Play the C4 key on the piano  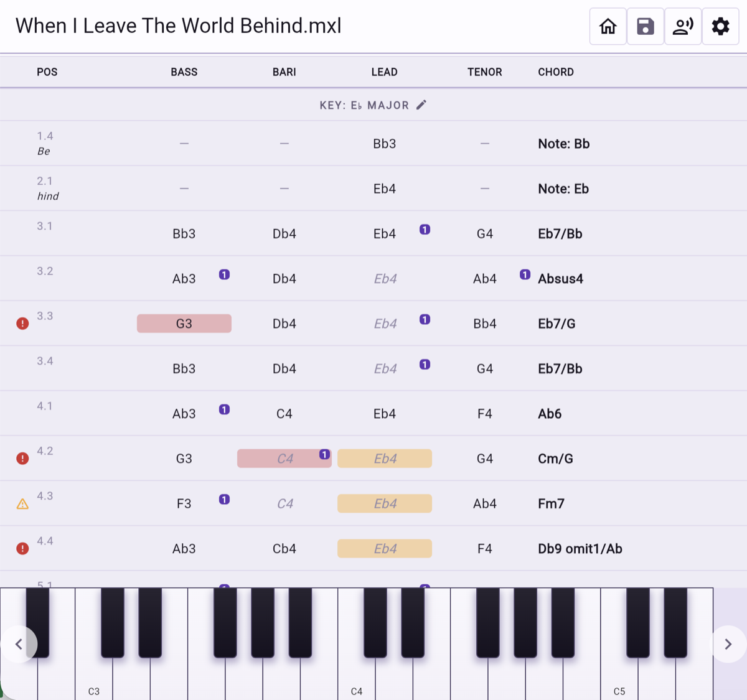coord(357,678)
